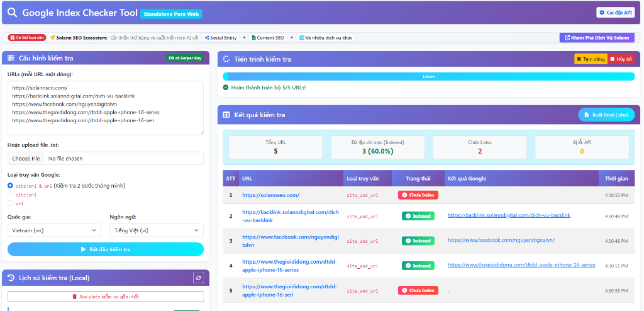This screenshot has height=311, width=644.
Task: Click the Tổng URL stat card
Action: (275, 147)
